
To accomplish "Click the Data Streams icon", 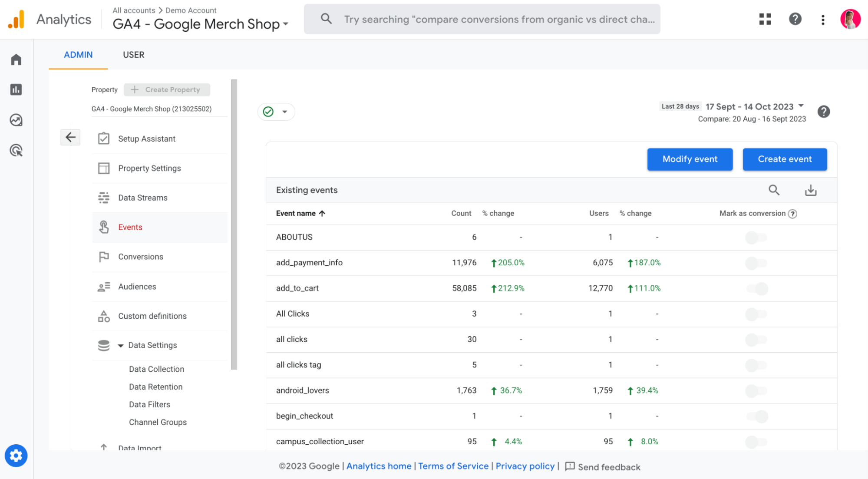I will 104,198.
